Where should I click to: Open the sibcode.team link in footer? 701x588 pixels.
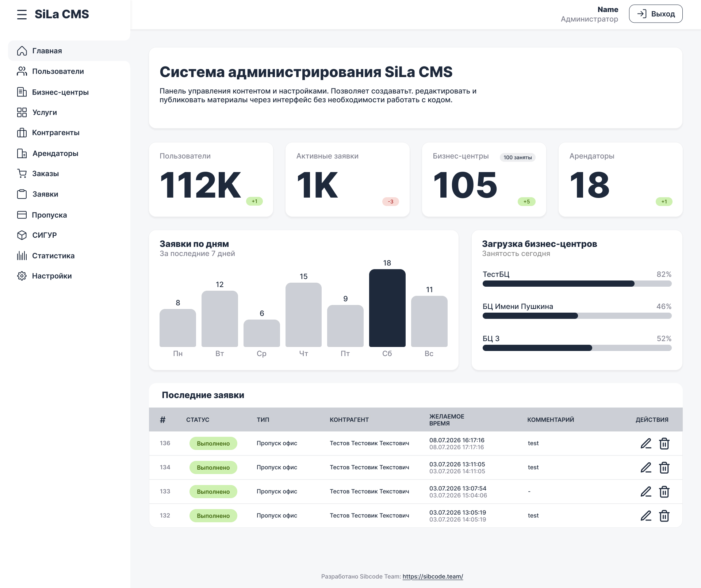(x=433, y=576)
